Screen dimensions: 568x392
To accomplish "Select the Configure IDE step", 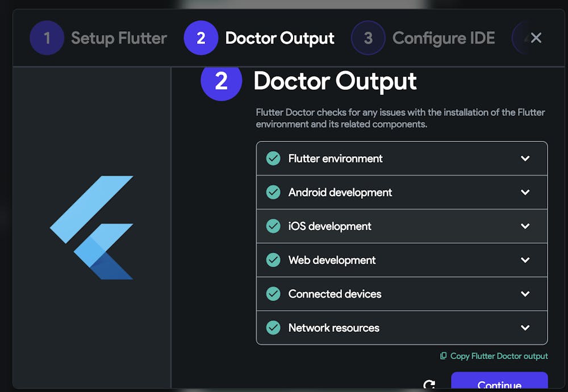I will click(423, 37).
